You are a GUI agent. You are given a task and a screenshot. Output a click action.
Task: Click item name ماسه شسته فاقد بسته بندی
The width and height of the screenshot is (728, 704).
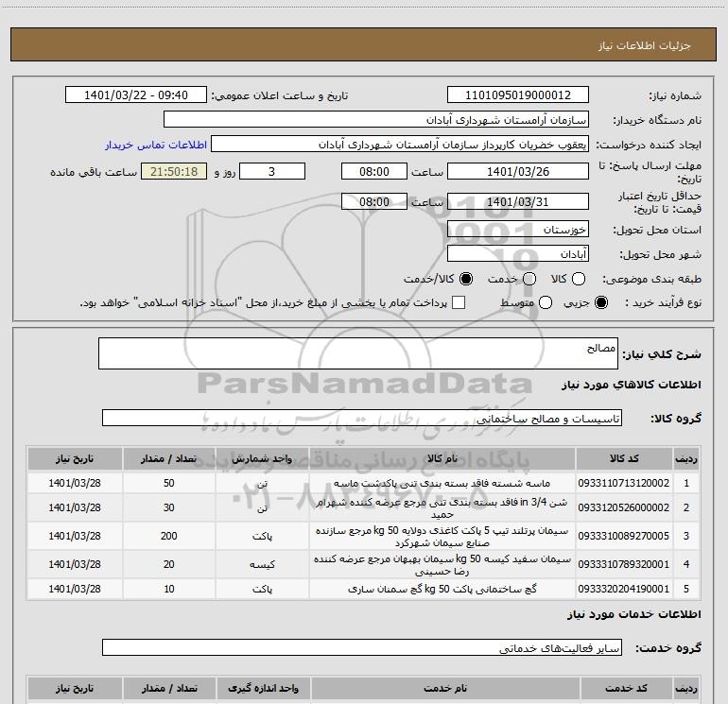pyautogui.click(x=442, y=483)
